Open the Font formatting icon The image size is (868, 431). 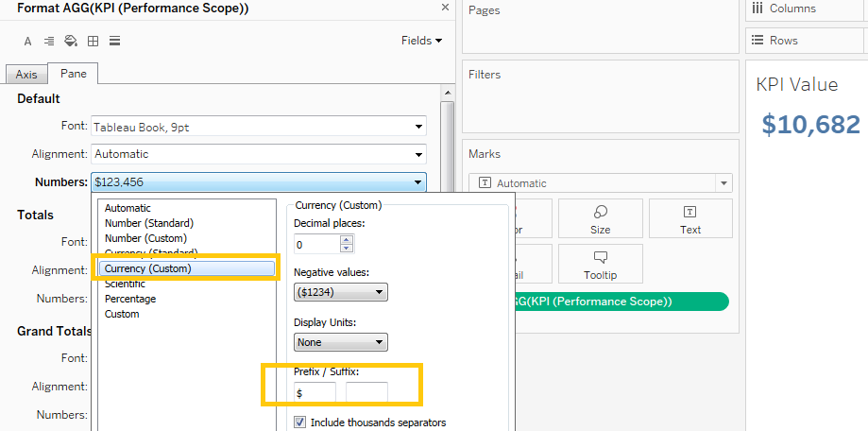[27, 41]
